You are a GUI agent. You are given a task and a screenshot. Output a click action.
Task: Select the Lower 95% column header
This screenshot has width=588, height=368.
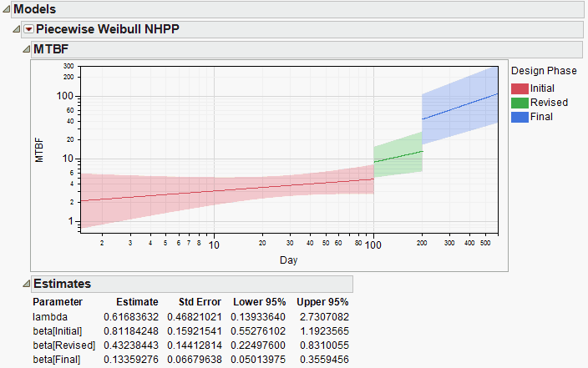pyautogui.click(x=260, y=302)
